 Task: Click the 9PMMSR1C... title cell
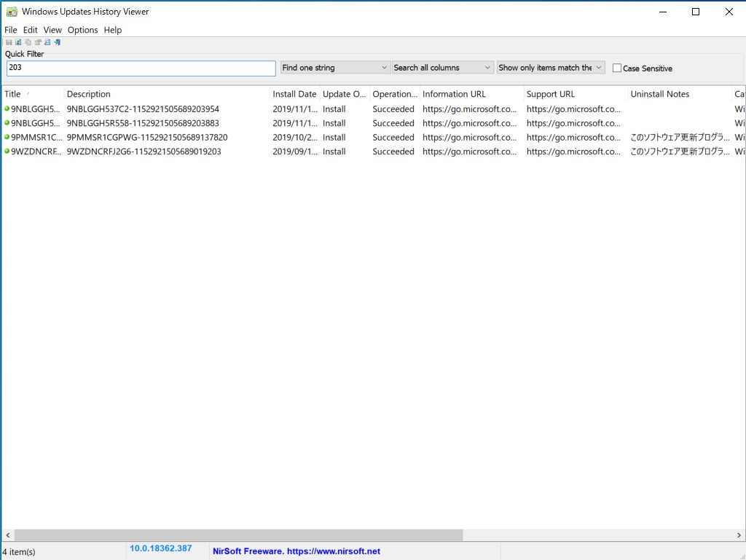tap(36, 138)
